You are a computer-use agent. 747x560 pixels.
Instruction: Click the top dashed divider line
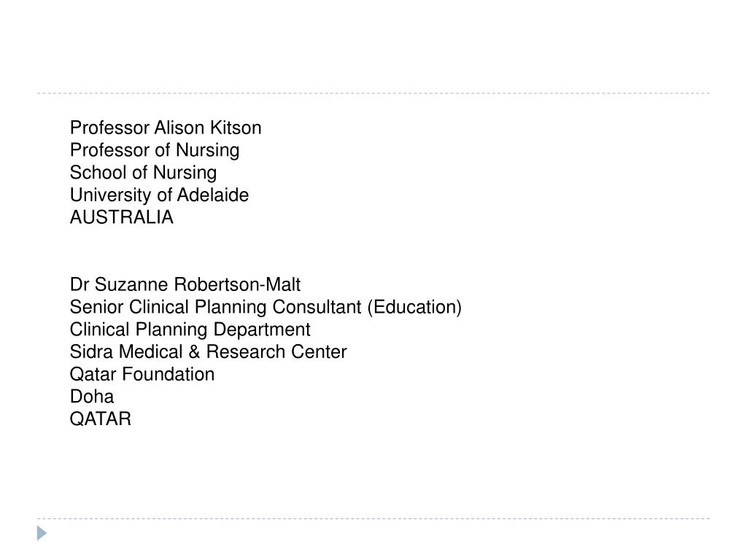(x=373, y=93)
